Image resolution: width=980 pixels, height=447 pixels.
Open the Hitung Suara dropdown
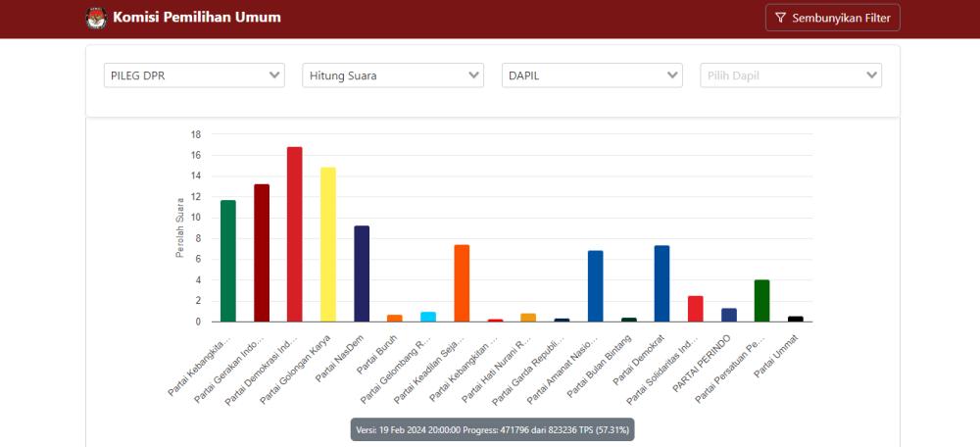[393, 75]
